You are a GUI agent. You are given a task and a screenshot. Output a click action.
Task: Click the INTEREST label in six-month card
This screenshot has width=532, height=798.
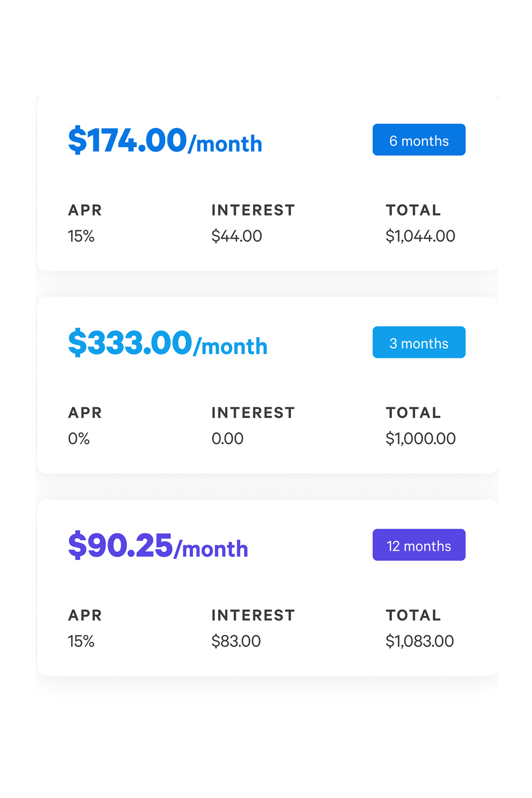tap(253, 210)
